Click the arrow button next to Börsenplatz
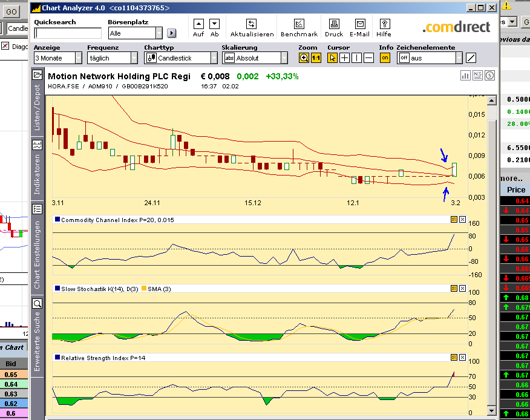 tap(172, 33)
